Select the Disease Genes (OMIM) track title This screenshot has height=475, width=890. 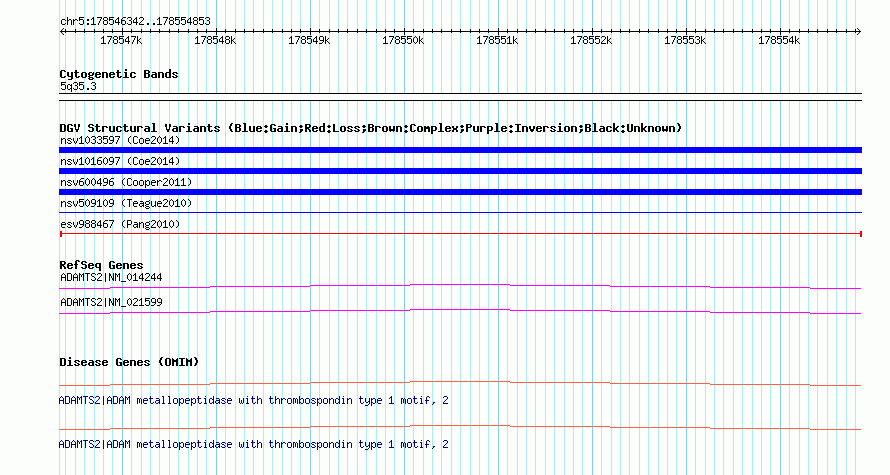coord(129,362)
